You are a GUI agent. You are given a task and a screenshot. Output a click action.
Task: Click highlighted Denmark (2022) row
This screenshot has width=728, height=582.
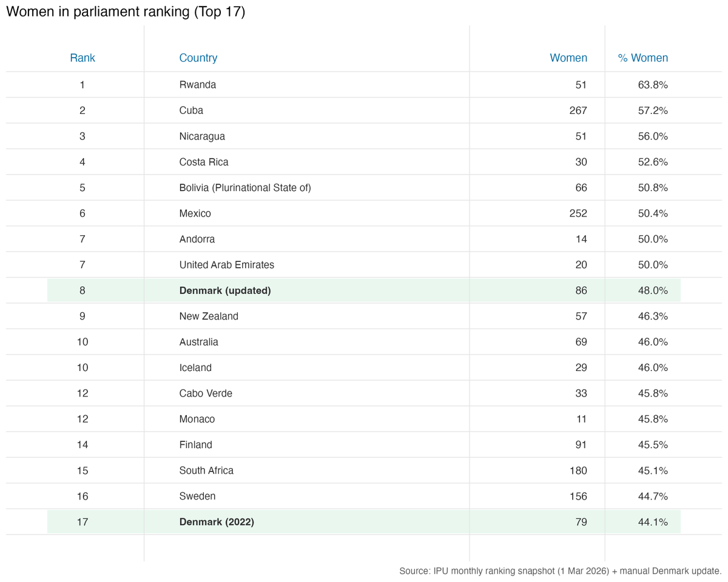tap(364, 522)
